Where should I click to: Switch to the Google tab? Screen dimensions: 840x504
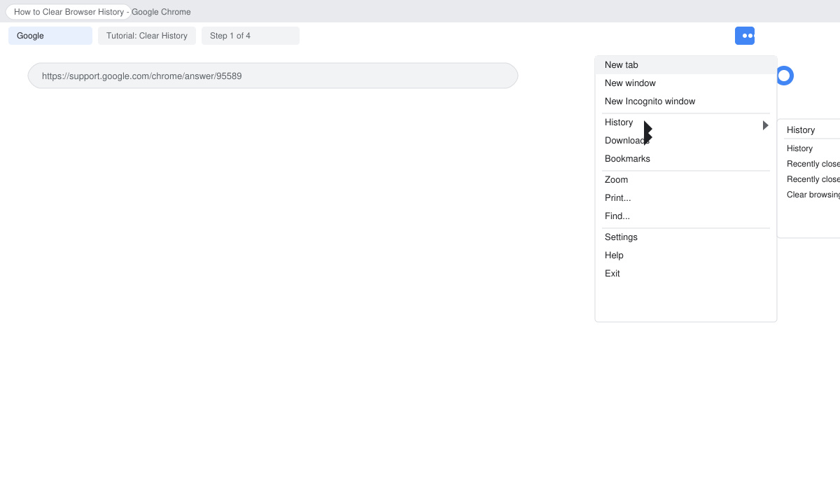[50, 36]
